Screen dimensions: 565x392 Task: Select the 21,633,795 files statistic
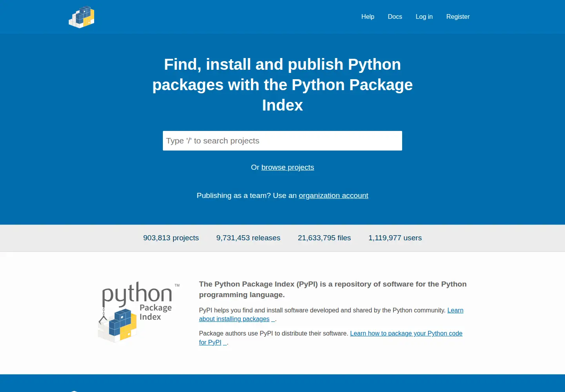pos(324,238)
